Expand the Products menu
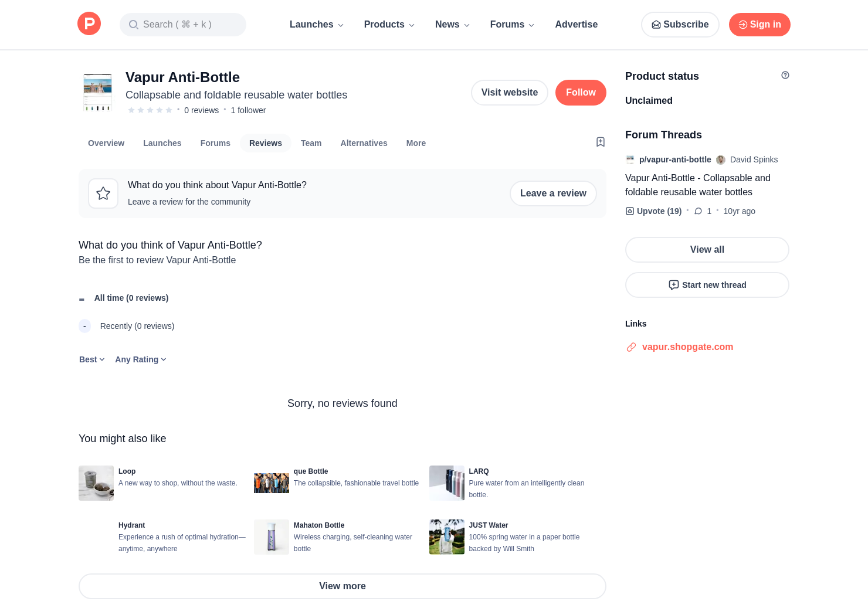The width and height of the screenshot is (868, 608). 389,25
